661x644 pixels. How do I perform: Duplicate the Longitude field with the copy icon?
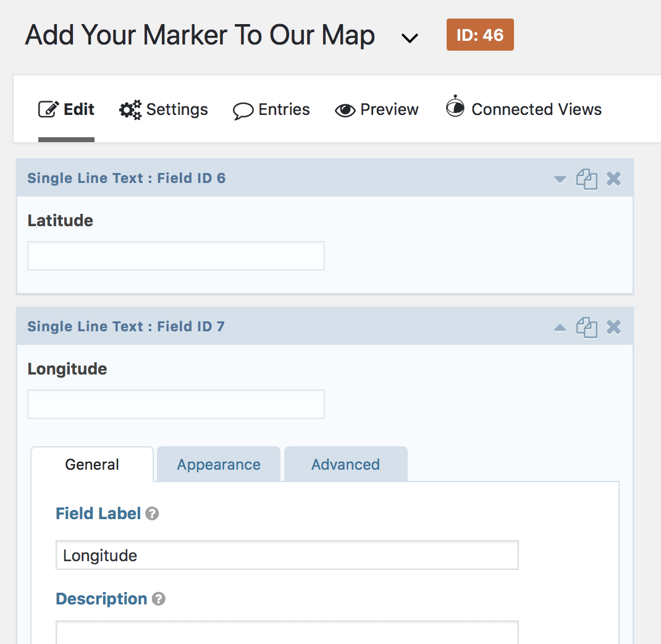tap(587, 327)
